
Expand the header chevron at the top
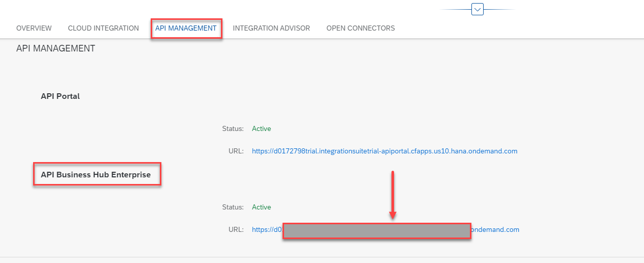(x=477, y=9)
